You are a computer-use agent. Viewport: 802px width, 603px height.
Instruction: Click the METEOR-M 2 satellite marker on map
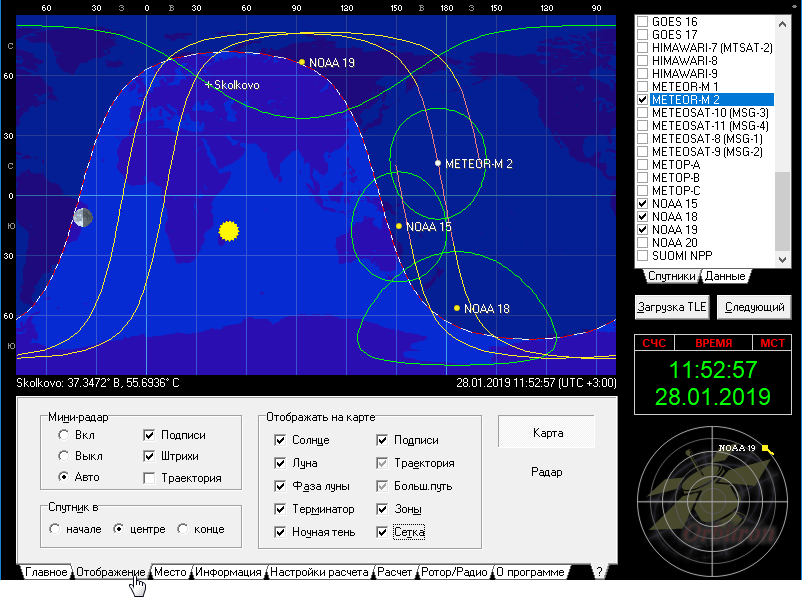(x=438, y=163)
